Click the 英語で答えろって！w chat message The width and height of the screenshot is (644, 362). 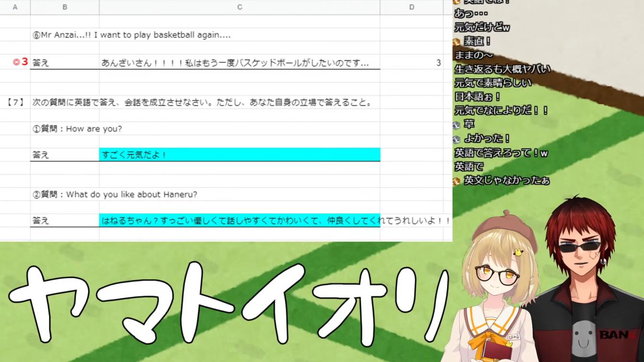pos(501,153)
